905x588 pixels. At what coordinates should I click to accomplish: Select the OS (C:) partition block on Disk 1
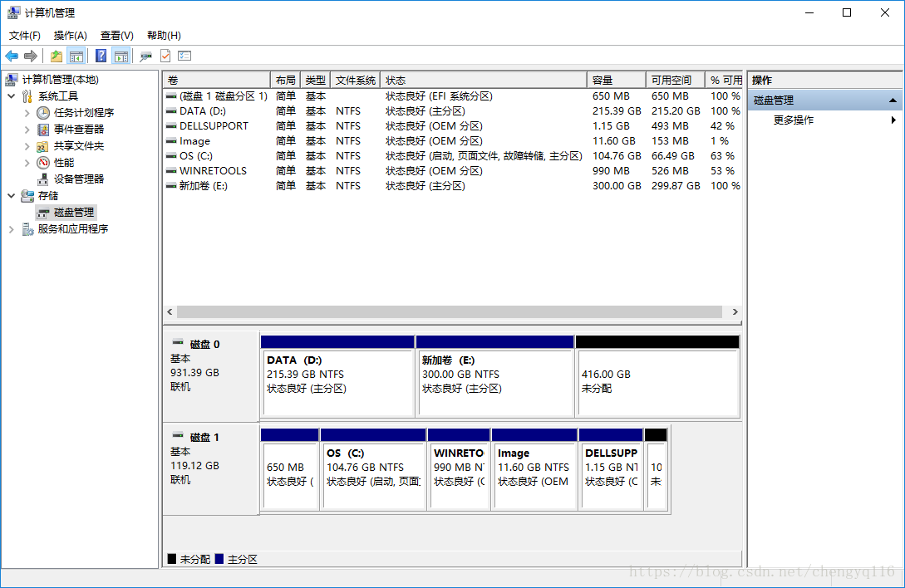[x=373, y=469]
